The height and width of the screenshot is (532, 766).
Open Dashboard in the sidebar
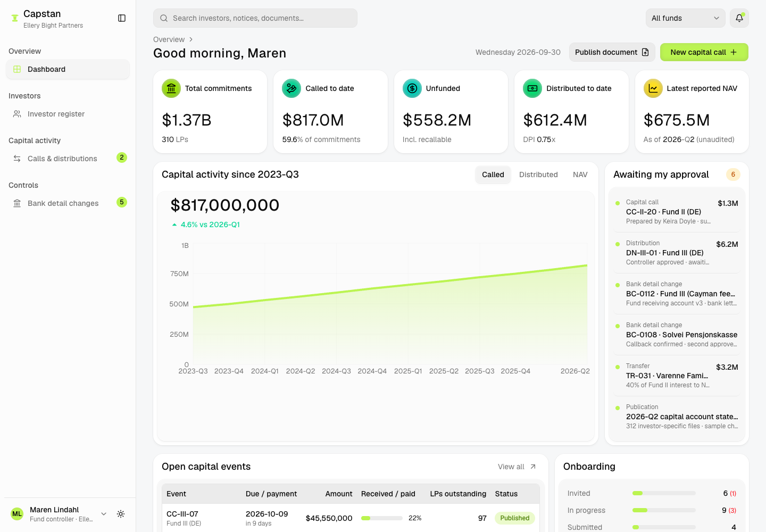[68, 69]
